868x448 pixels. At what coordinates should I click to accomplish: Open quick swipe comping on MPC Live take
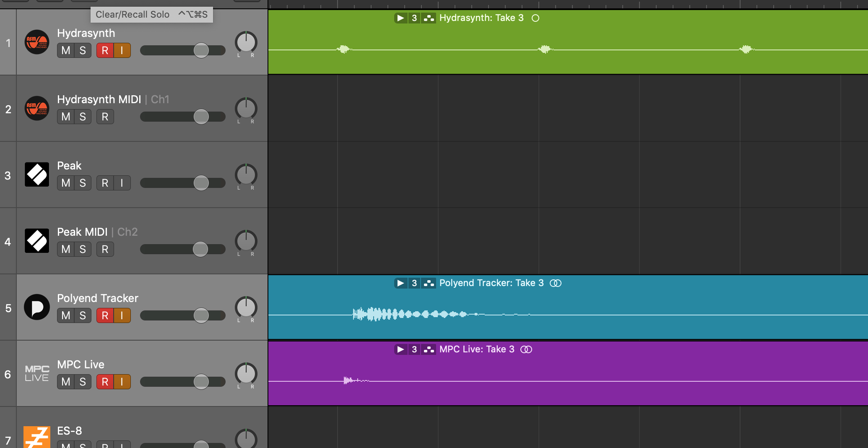(429, 349)
